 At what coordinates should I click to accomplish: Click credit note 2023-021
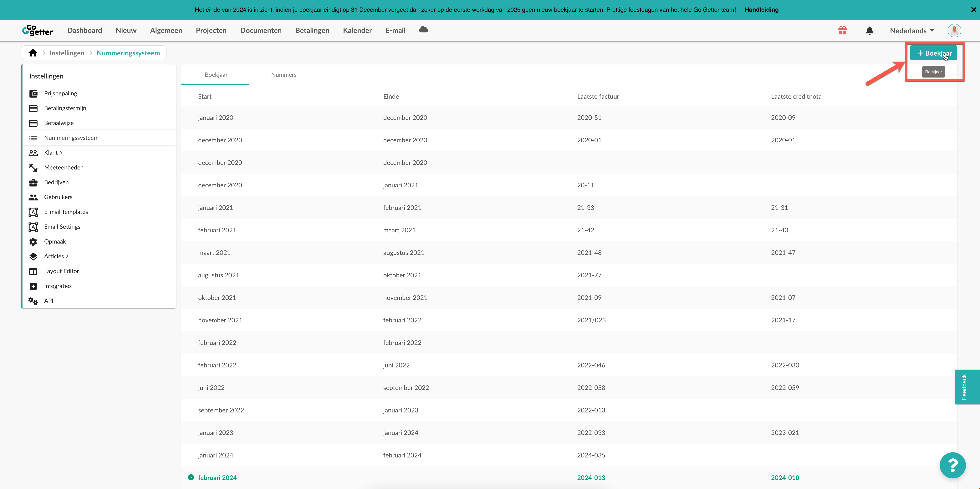[785, 433]
